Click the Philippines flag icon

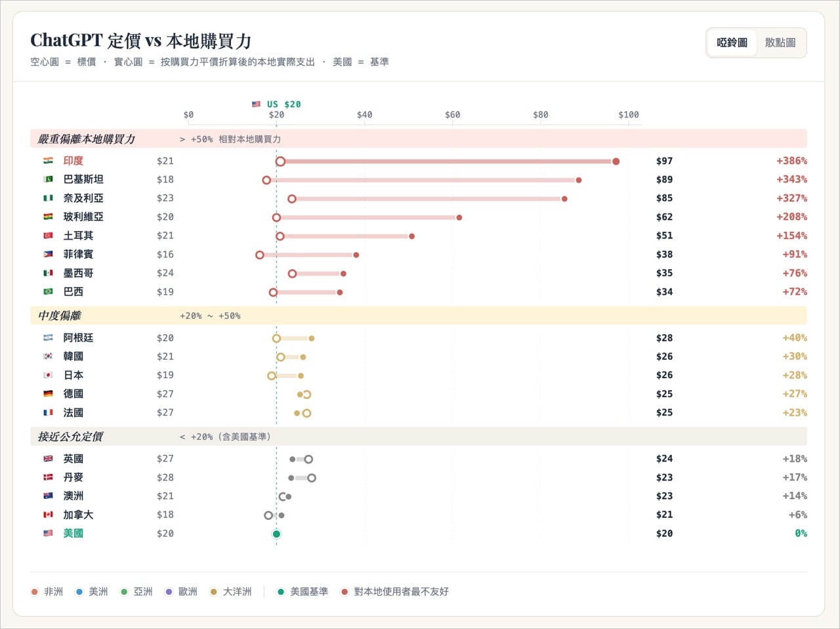click(48, 254)
